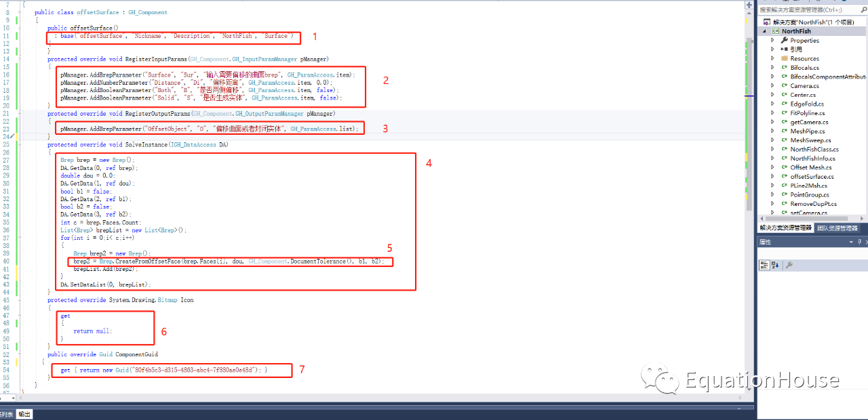Select the 输出 tab at the bottom

coord(24,414)
